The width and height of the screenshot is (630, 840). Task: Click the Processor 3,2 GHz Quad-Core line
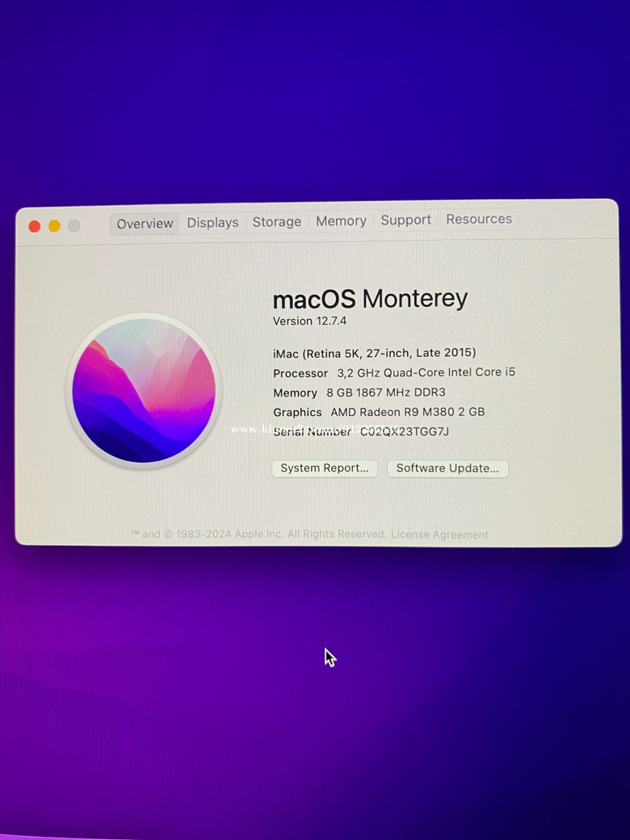[394, 373]
